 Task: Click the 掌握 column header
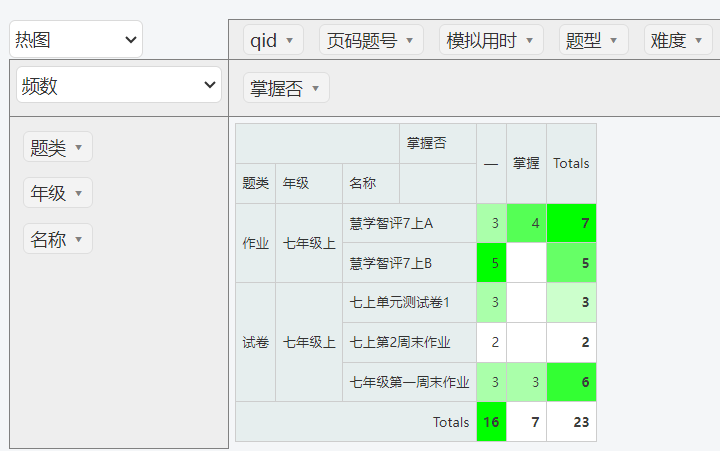click(x=526, y=163)
